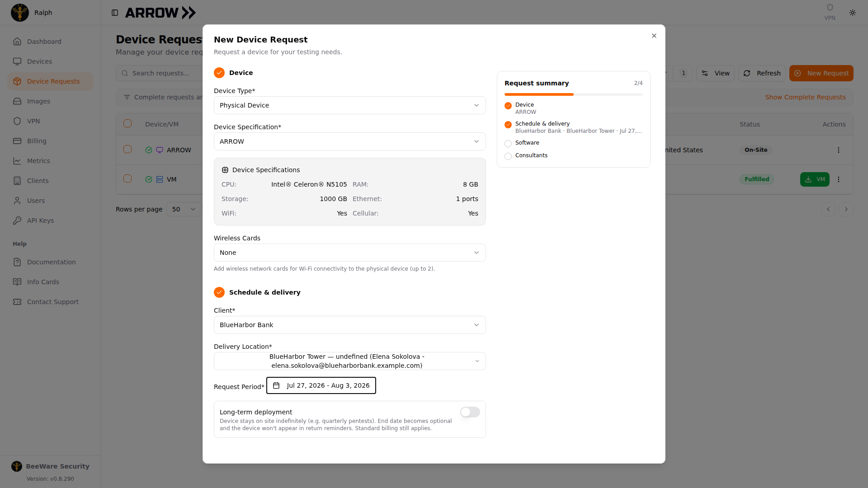868x488 pixels.
Task: Click the Metrics chart icon
Action: pyautogui.click(x=17, y=161)
